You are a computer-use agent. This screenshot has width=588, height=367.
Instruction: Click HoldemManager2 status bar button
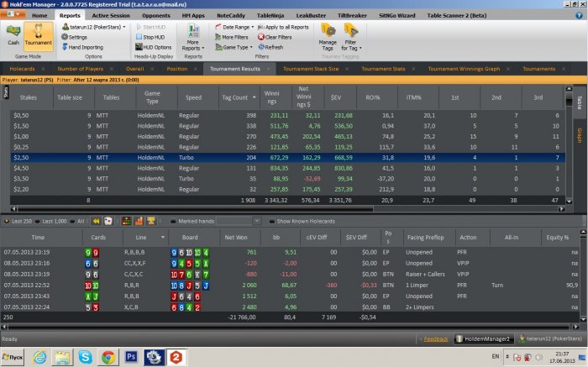point(484,339)
